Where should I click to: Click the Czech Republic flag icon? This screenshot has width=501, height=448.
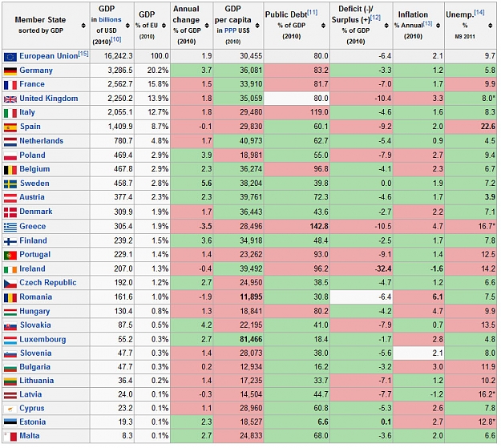click(10, 284)
